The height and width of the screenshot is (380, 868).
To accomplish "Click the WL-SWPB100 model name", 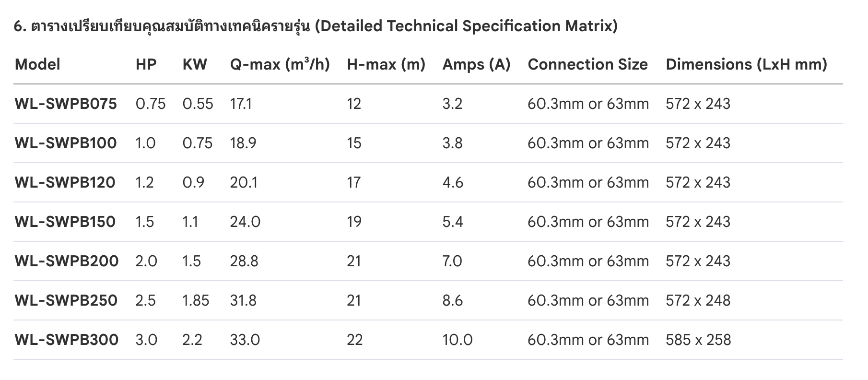I will (66, 143).
